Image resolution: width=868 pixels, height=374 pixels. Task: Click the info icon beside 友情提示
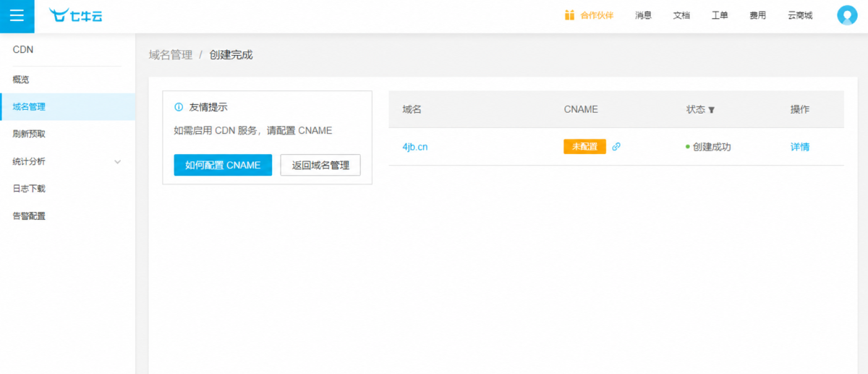[179, 106]
